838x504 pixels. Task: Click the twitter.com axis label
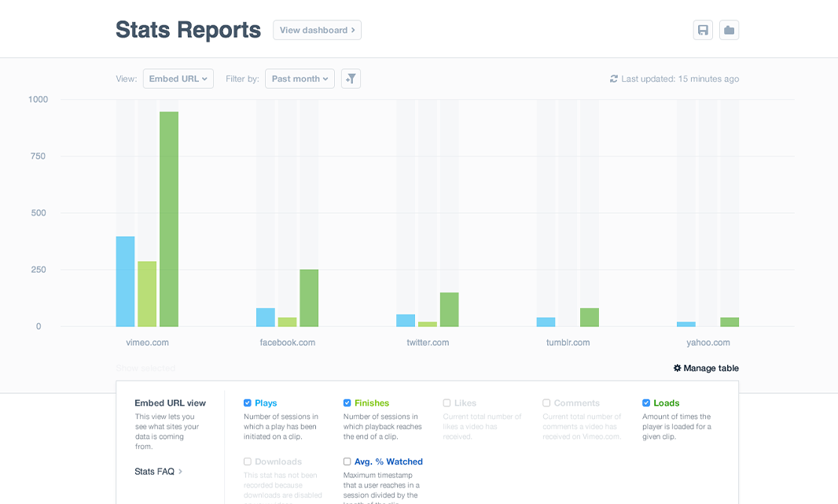tap(428, 343)
